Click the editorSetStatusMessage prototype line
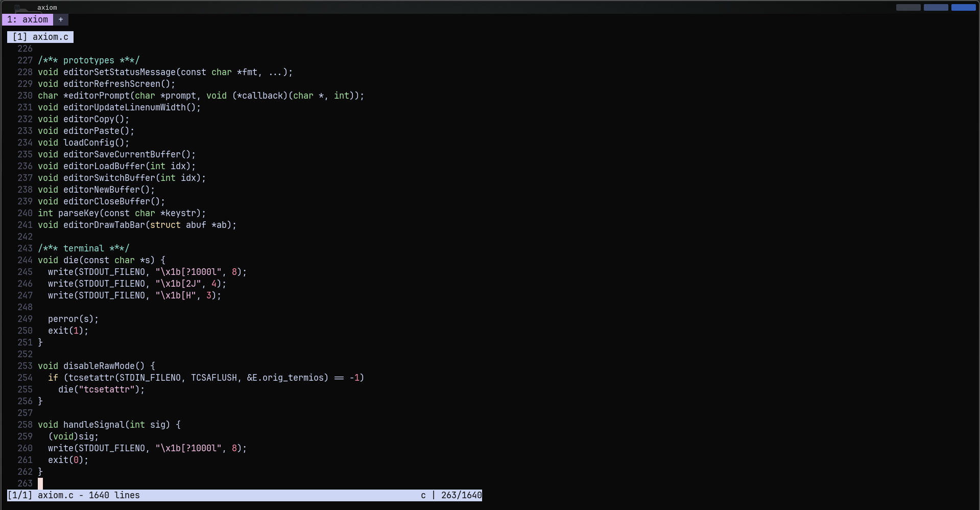The image size is (980, 510). [165, 72]
